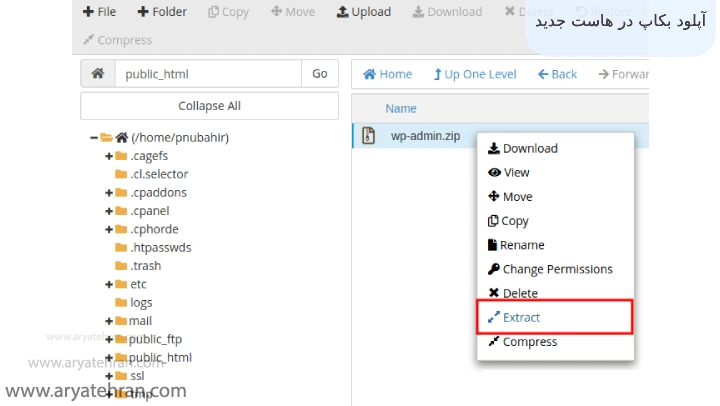Click the wp-admin.zip file icon
720x406 pixels.
click(x=368, y=136)
